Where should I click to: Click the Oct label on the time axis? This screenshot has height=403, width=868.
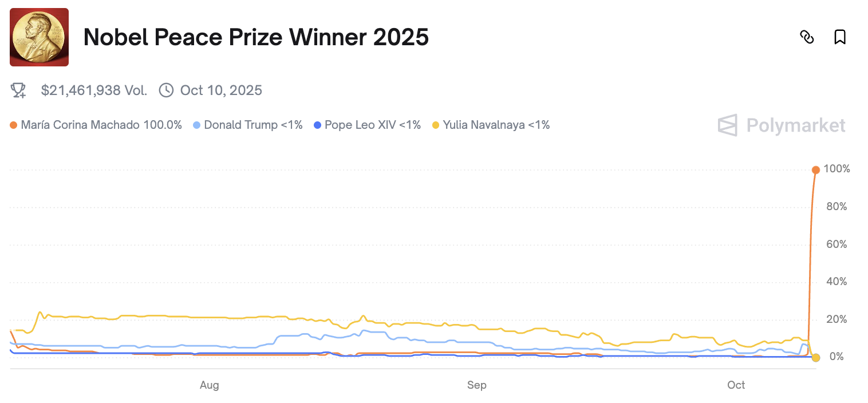(736, 385)
